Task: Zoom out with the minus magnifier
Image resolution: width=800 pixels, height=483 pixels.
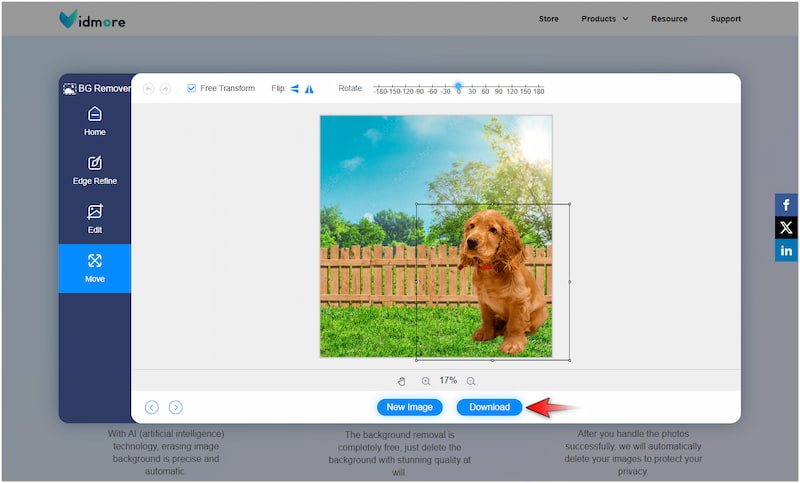Action: [x=471, y=381]
